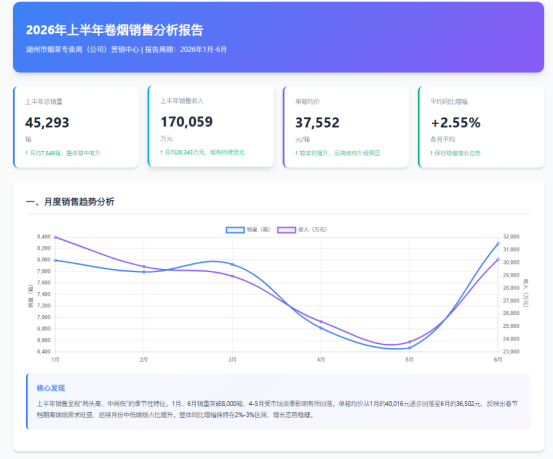553x459 pixels.
Task: Click the 5月 blue sales data point
Action: coord(409,348)
